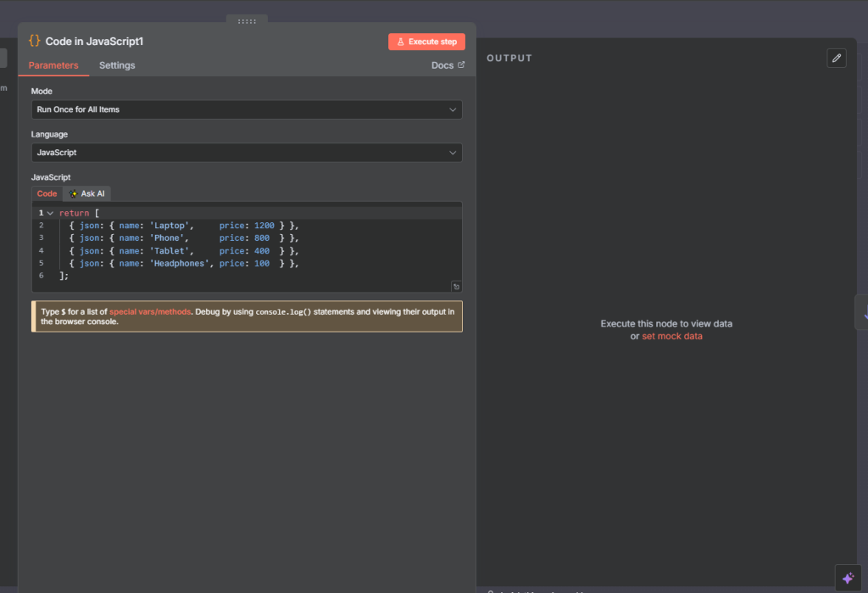Open the Docs link

[442, 65]
